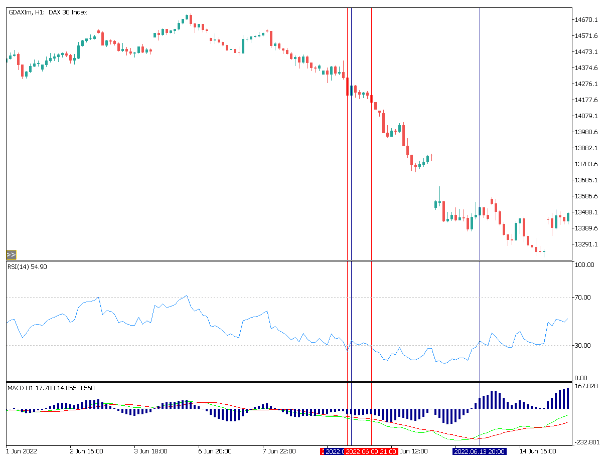Click the 14 Jun 15:00 date on time axis
The width and height of the screenshot is (609, 471).
point(528,452)
